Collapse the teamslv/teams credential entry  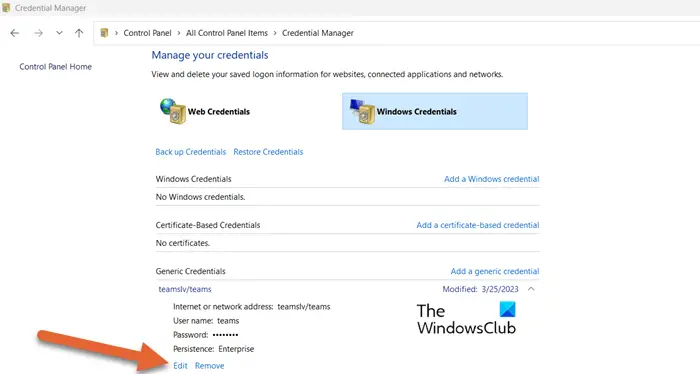[x=531, y=289]
